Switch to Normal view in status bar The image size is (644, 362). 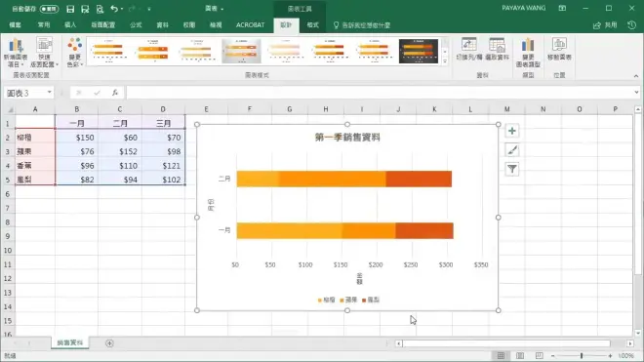point(501,355)
